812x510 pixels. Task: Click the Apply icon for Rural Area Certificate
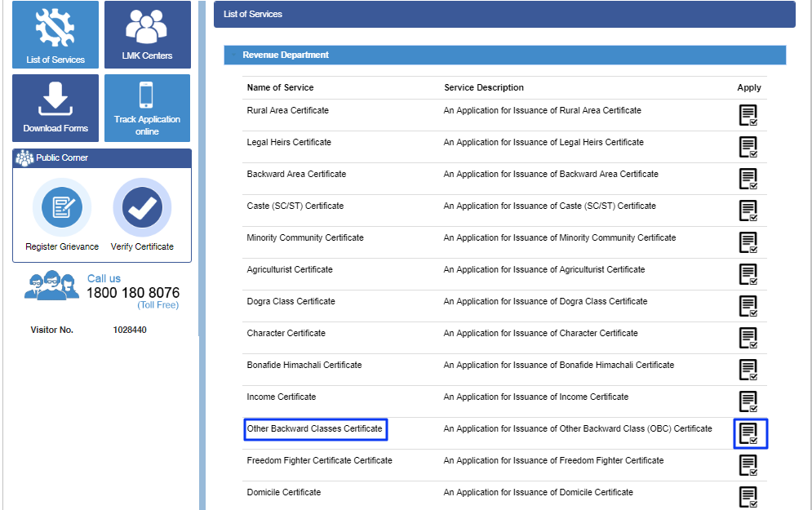(x=748, y=115)
